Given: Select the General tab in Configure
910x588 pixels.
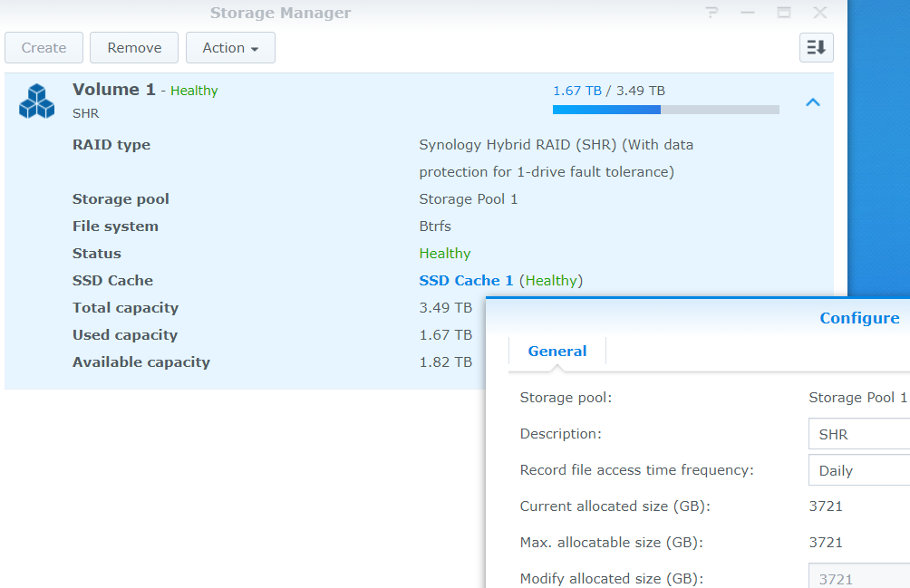Looking at the screenshot, I should 557,351.
